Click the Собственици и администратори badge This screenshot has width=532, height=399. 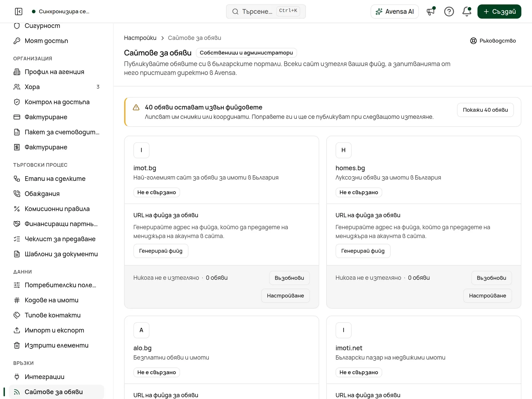click(x=246, y=53)
